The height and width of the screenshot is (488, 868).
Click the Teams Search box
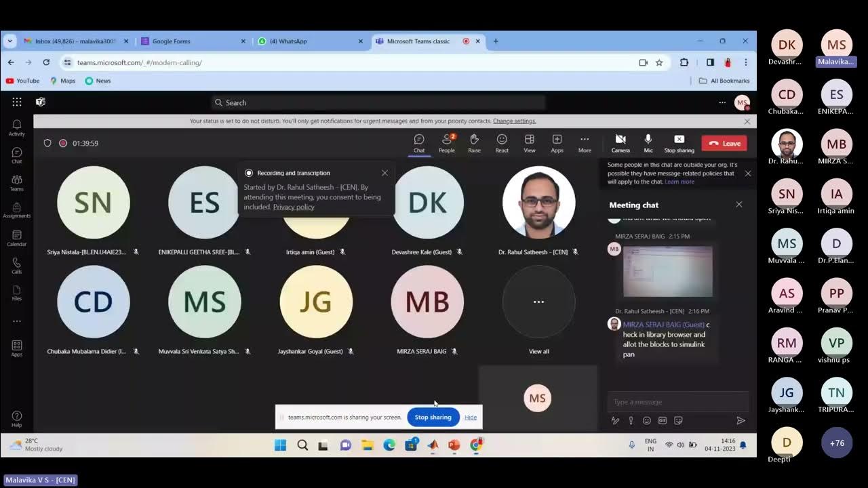click(x=378, y=102)
